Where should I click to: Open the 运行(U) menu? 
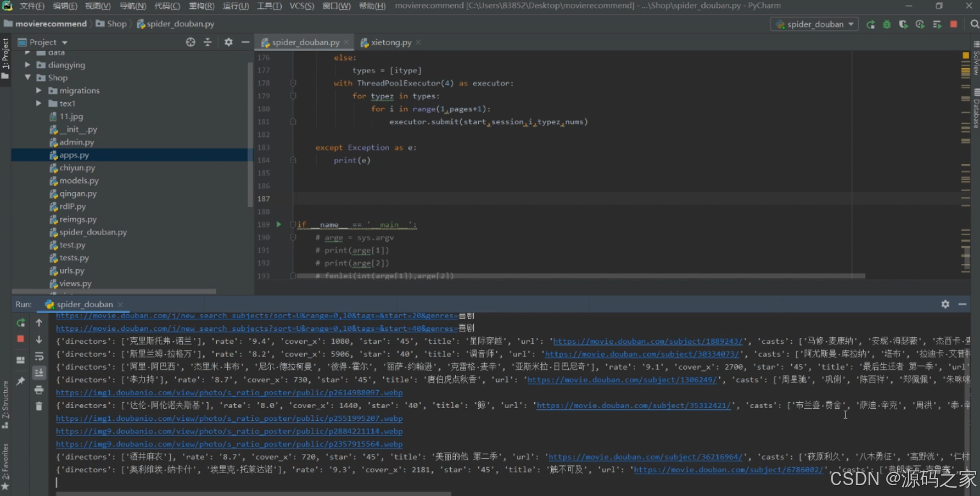point(236,6)
